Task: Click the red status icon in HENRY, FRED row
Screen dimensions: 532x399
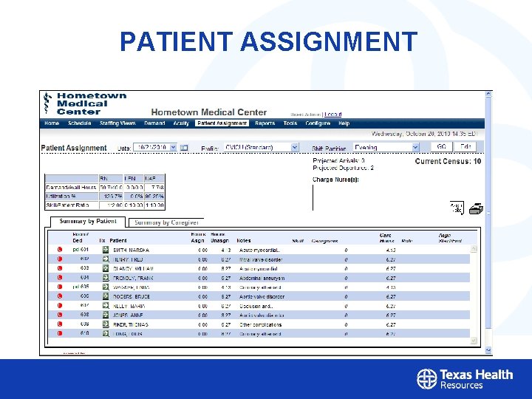Action: 60,259
